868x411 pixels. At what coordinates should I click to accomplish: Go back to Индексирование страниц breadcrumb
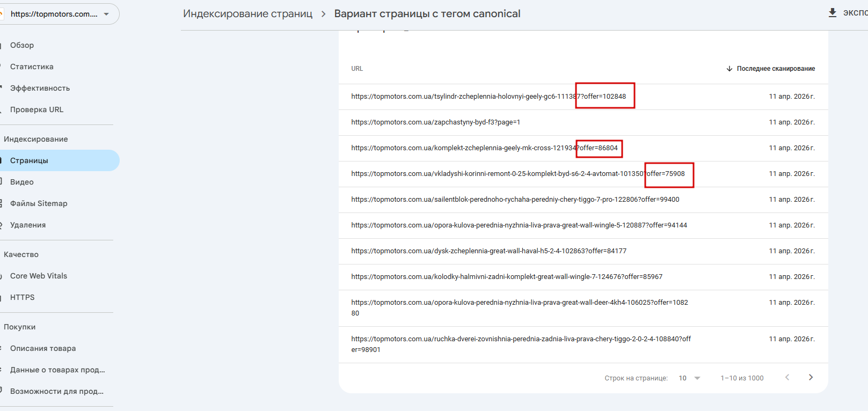(247, 13)
